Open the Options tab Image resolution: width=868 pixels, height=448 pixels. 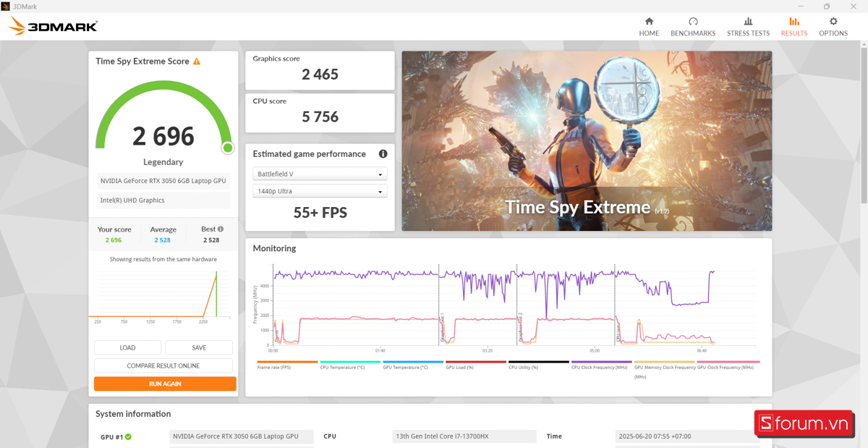(833, 27)
